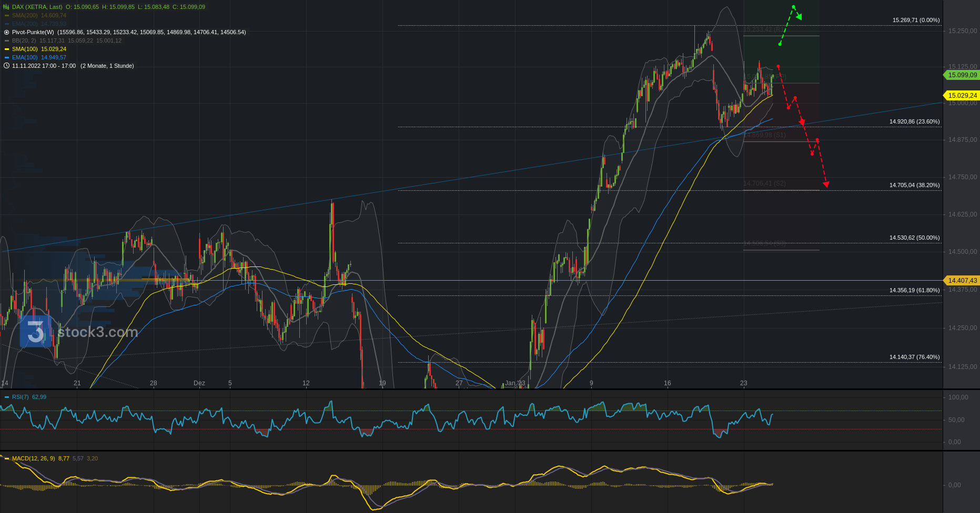Click the 15.269,71 (0.00%) Fibonacci label

tap(916, 20)
